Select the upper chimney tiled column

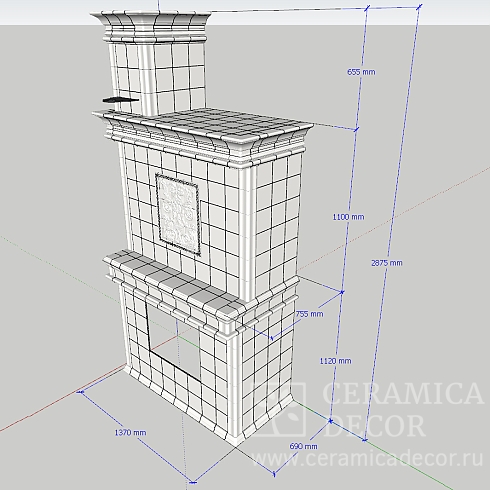157,77
